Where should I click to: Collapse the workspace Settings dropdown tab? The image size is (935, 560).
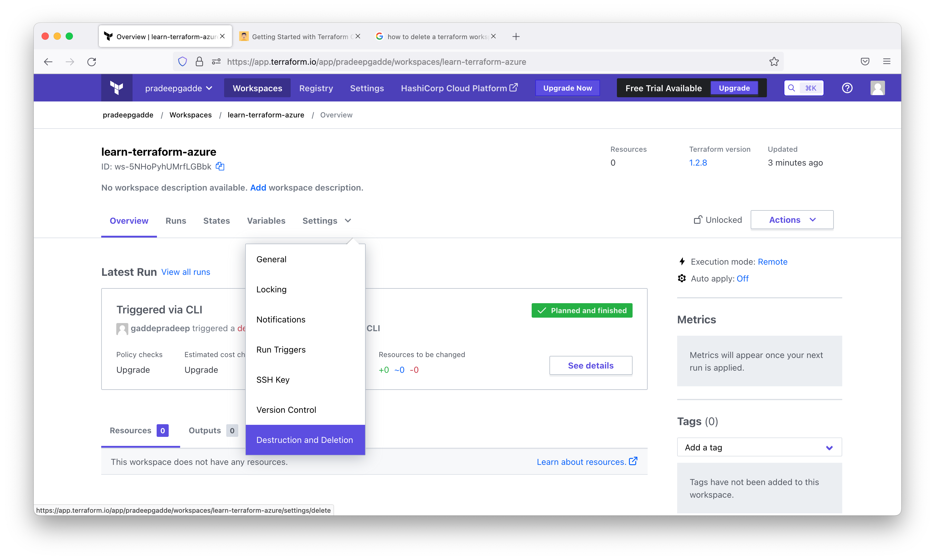click(327, 221)
